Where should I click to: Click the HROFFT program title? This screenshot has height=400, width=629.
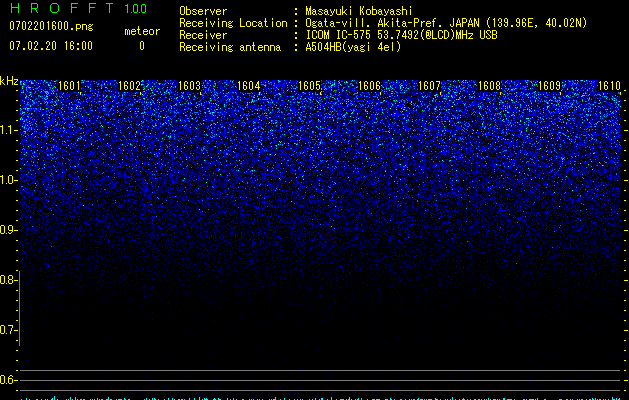[x=62, y=8]
